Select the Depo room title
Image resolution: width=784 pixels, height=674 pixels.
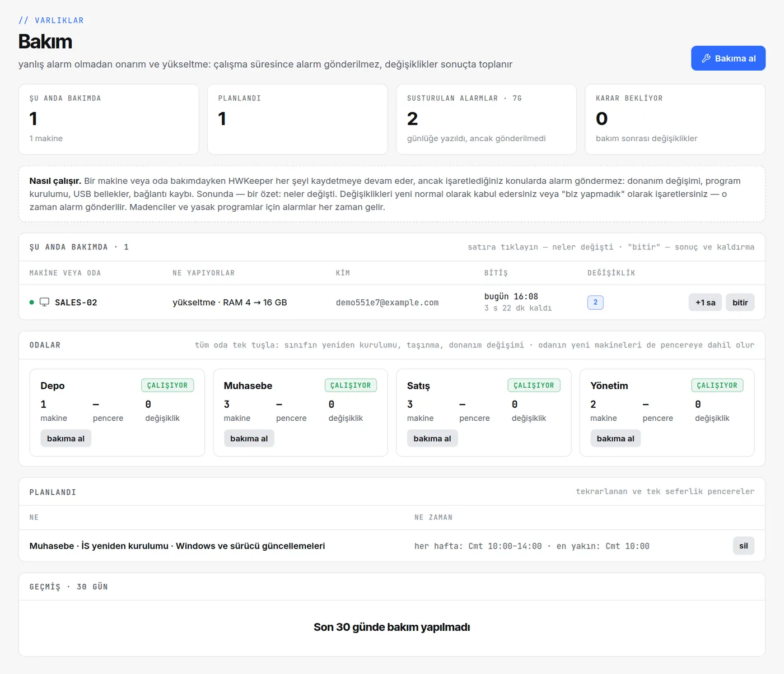[x=53, y=385]
